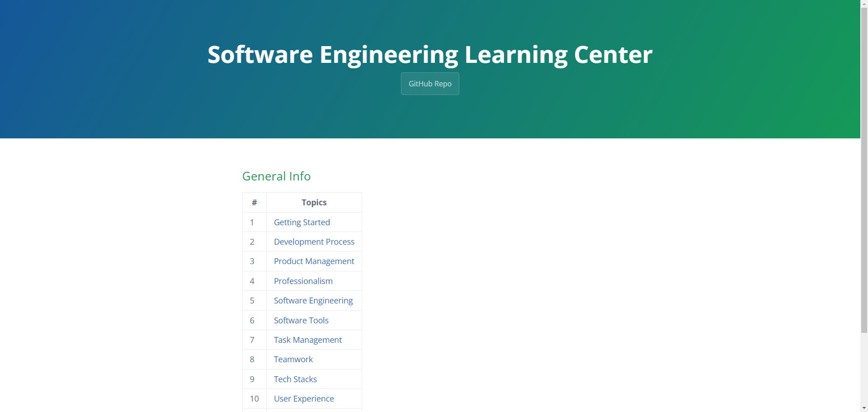This screenshot has width=868, height=412.
Task: Go to Development Process link
Action: coord(314,242)
